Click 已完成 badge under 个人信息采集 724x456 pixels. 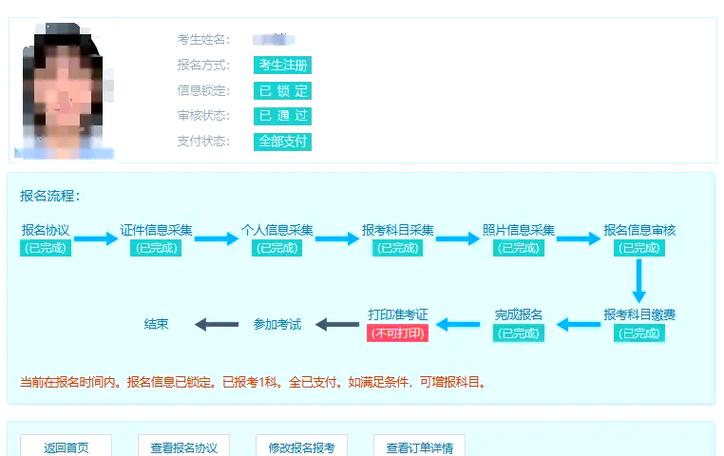(x=277, y=248)
